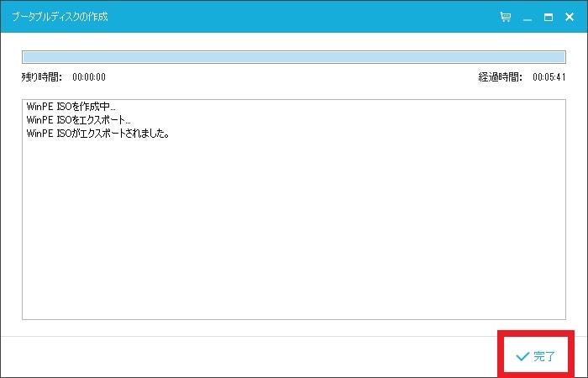Close the ブータブルディスクの作成 dialog

(570, 17)
